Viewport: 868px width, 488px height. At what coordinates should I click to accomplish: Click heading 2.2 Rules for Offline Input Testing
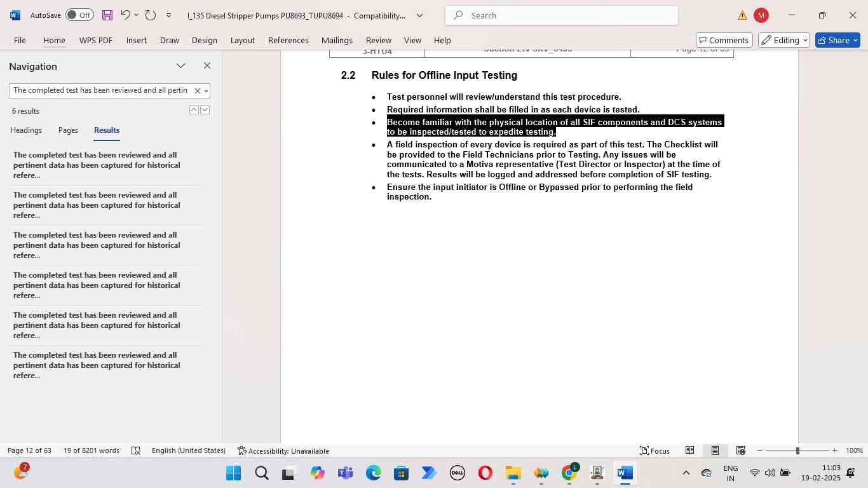(x=429, y=75)
